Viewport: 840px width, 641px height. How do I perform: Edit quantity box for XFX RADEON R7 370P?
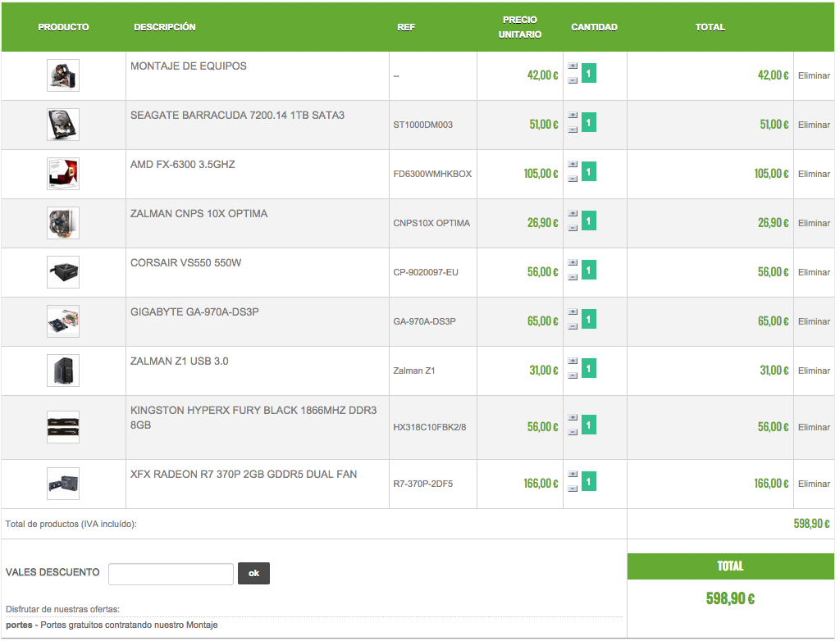point(589,482)
